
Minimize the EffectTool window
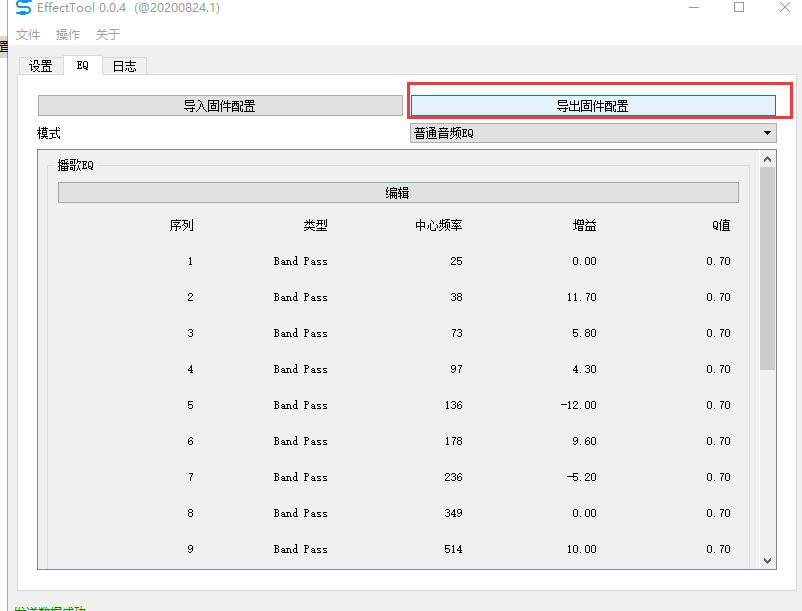coord(694,8)
